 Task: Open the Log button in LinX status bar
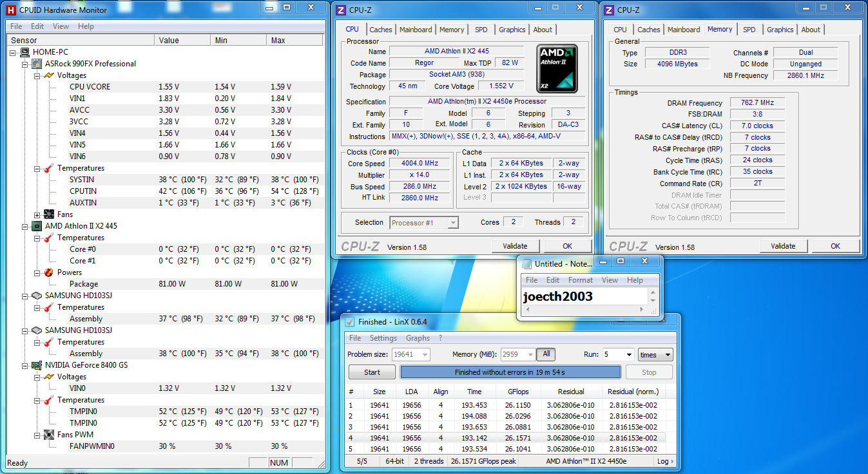(x=665, y=461)
